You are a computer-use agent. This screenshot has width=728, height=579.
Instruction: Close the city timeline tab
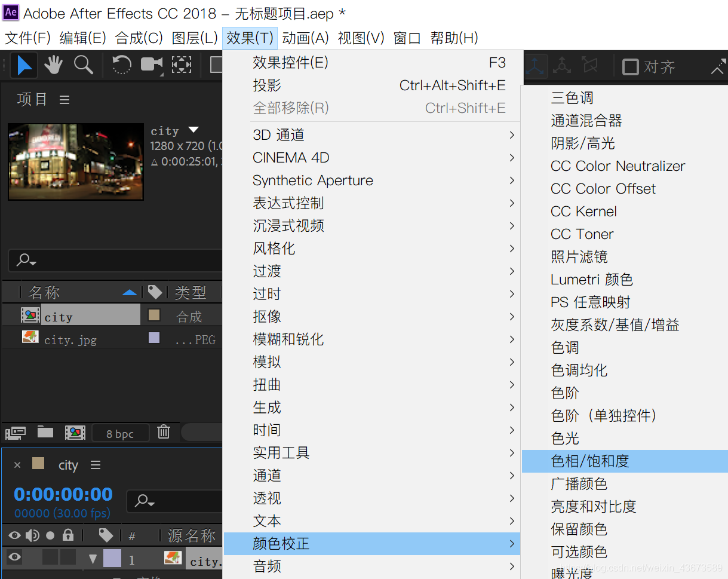[17, 465]
